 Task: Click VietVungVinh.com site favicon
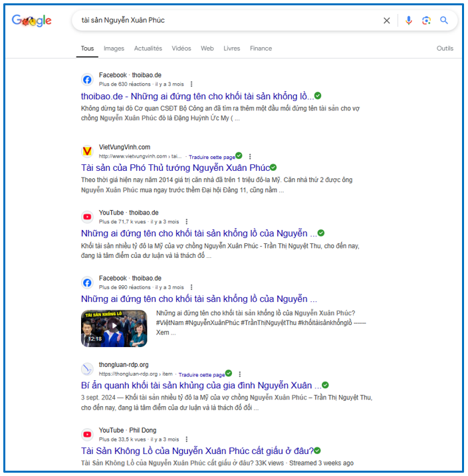87,151
